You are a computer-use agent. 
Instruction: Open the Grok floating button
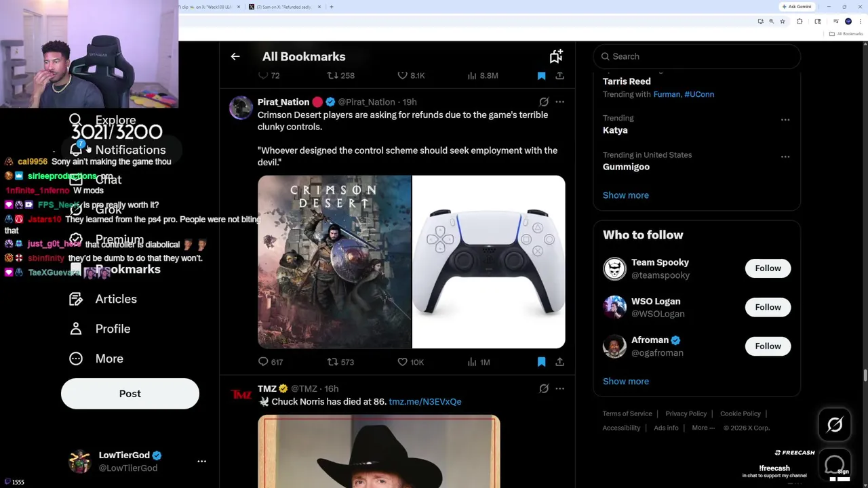[835, 425]
